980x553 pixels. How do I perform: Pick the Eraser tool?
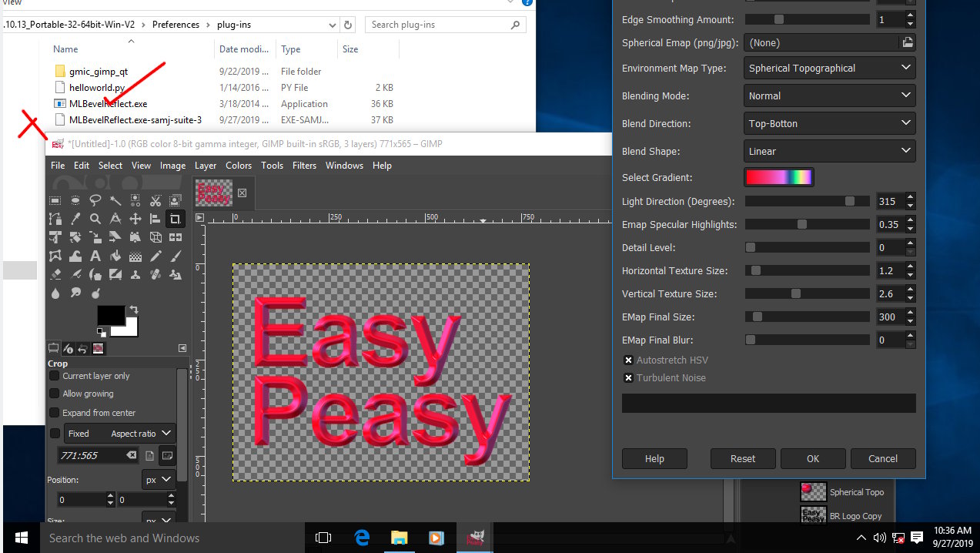(x=55, y=275)
